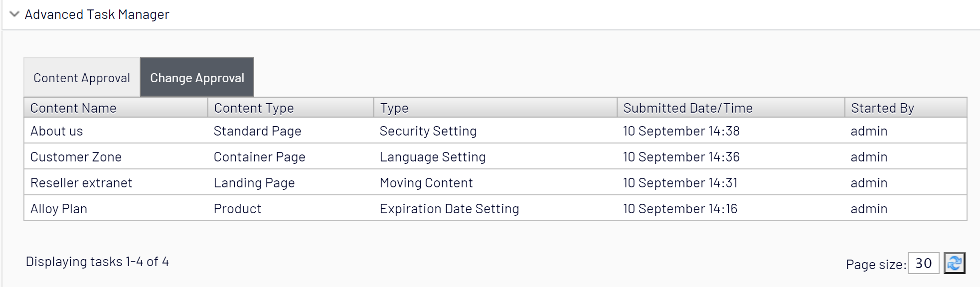
Task: Click the Security Setting type cell
Action: point(428,131)
